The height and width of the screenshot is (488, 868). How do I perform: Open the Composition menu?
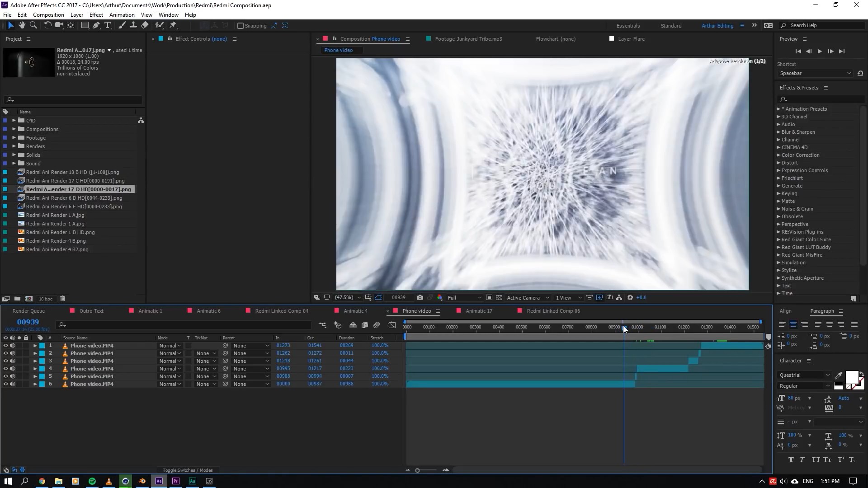click(48, 15)
